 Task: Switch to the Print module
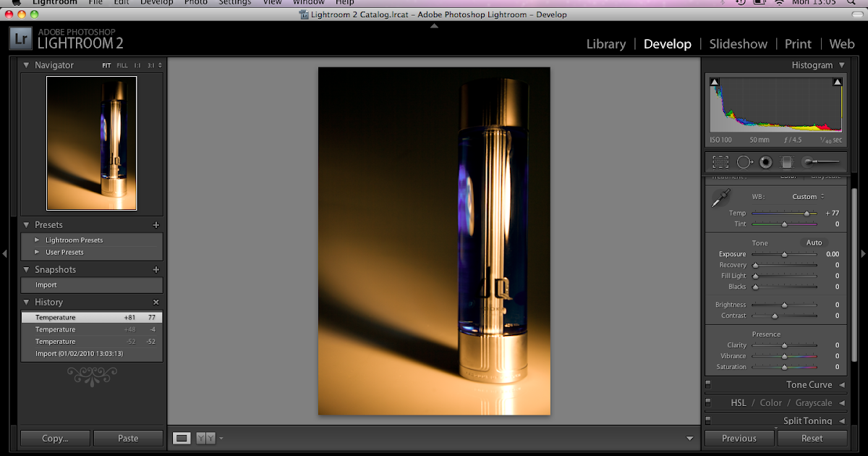799,44
